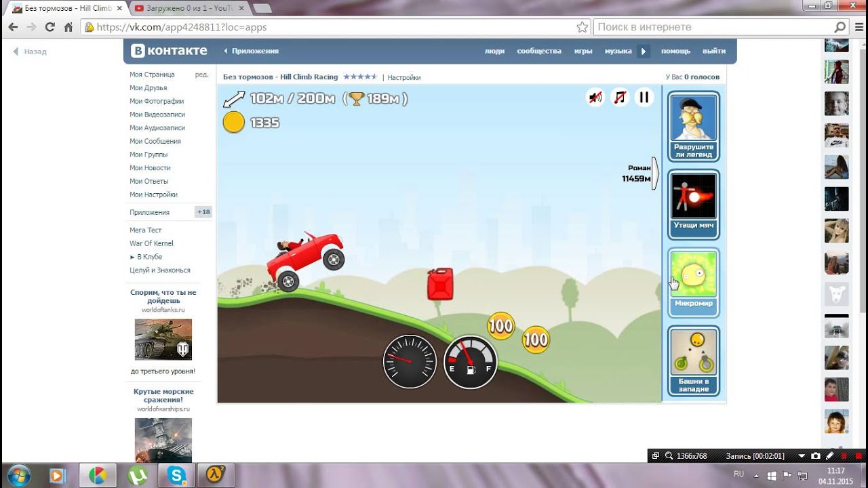
Task: Switch to the YouTube tab
Action: [189, 8]
